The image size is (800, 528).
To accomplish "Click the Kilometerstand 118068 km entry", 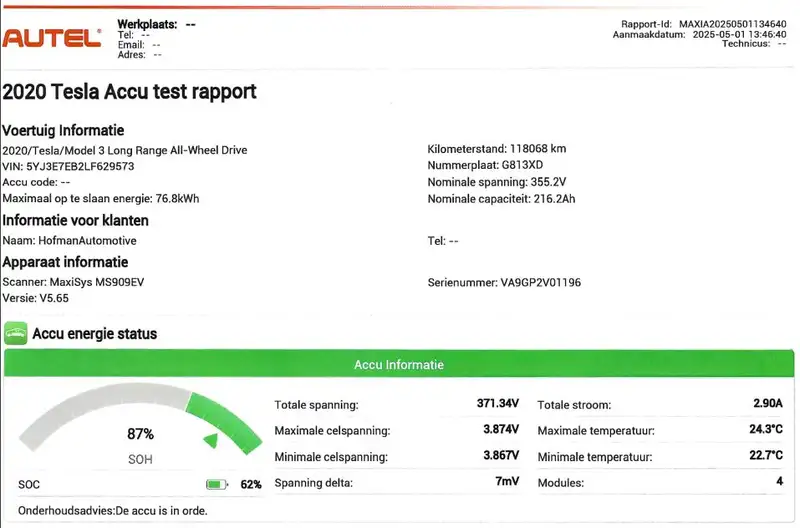I will click(x=489, y=150).
